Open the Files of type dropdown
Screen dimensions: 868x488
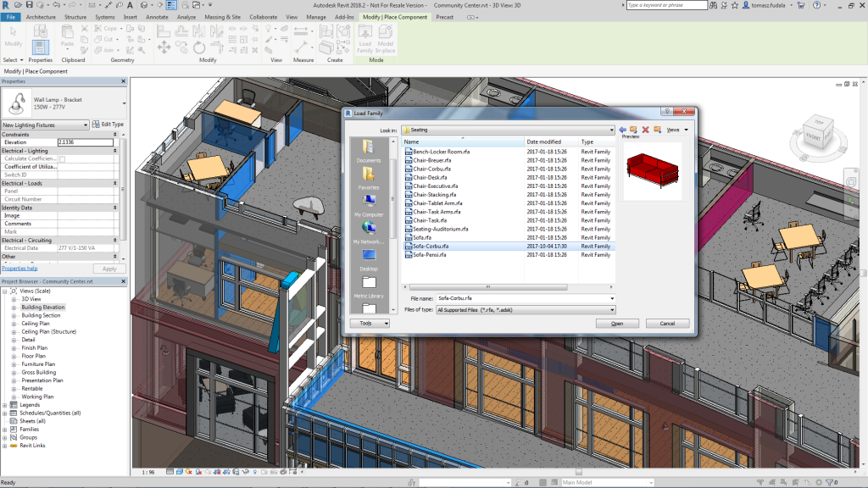[x=611, y=310]
